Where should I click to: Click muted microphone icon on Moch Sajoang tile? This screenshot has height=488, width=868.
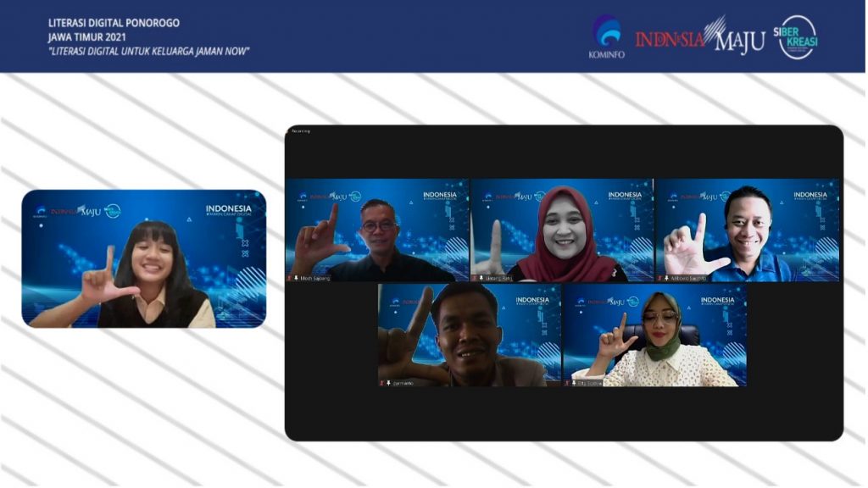[290, 278]
